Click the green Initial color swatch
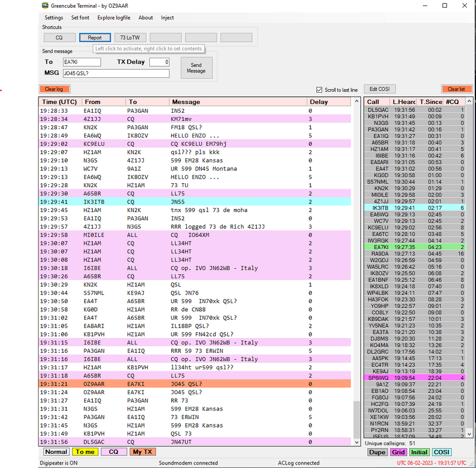This screenshot has width=476, height=468. (419, 452)
